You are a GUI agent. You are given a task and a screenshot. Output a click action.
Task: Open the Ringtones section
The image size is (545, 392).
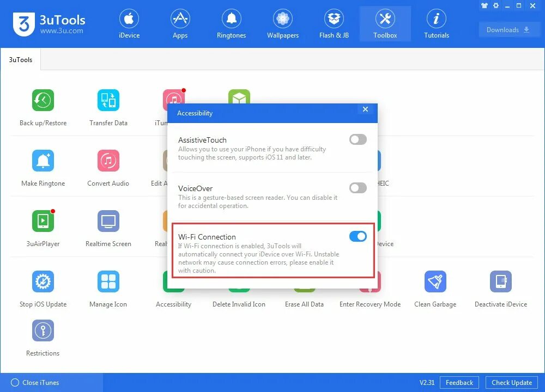point(231,23)
